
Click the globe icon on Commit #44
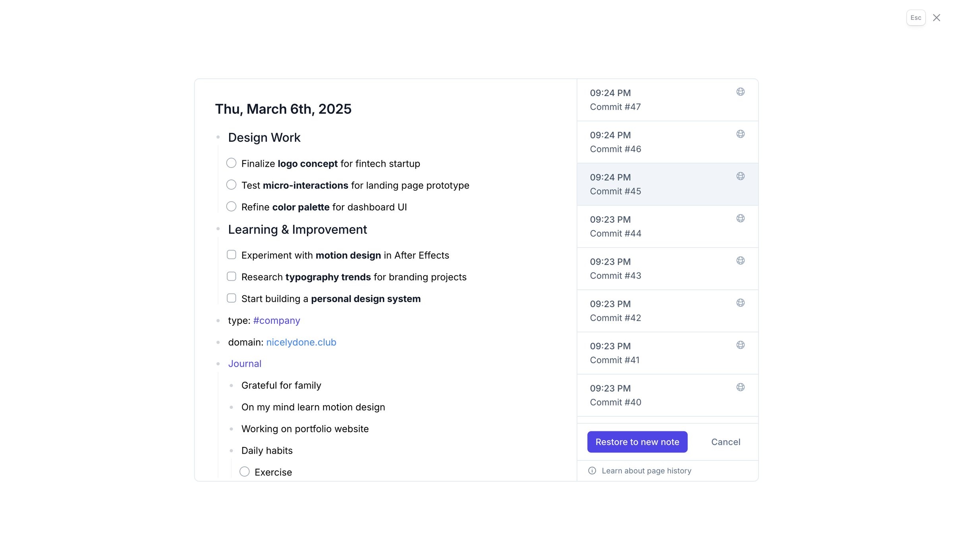(740, 218)
